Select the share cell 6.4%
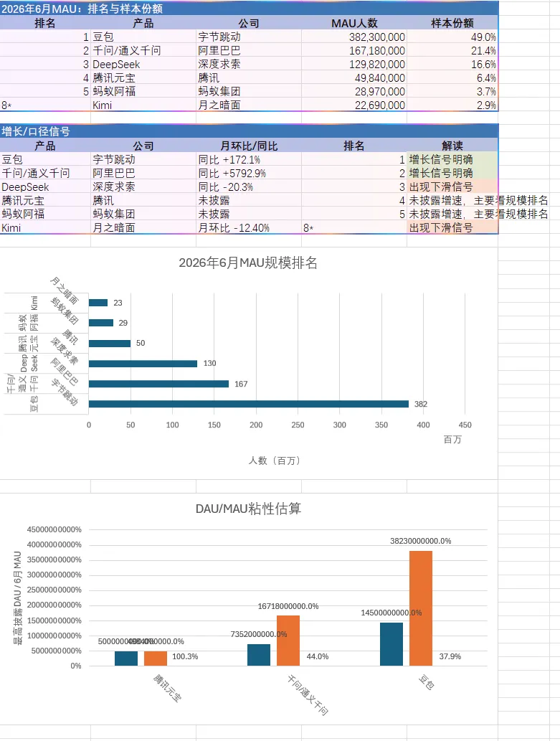The height and width of the screenshot is (741, 560). coord(452,78)
